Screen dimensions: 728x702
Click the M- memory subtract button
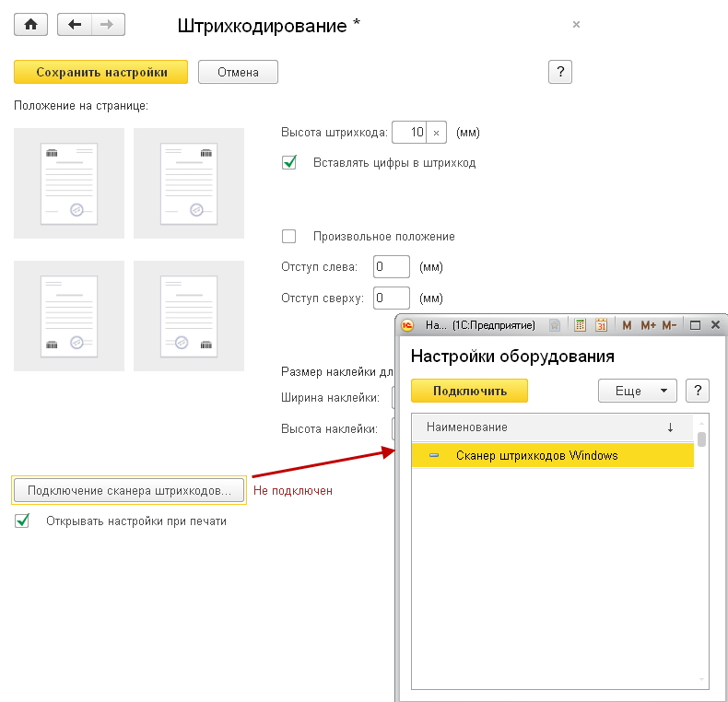[669, 325]
